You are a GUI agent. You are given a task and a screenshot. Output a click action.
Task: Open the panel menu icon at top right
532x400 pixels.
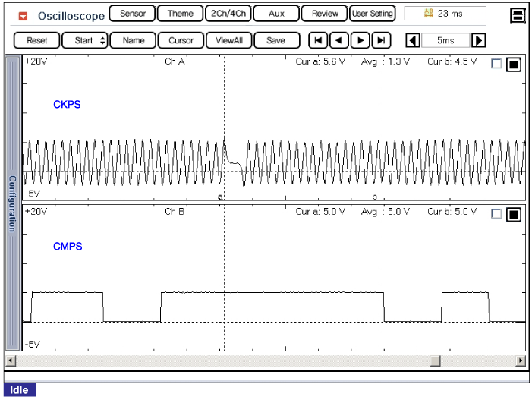pos(518,15)
